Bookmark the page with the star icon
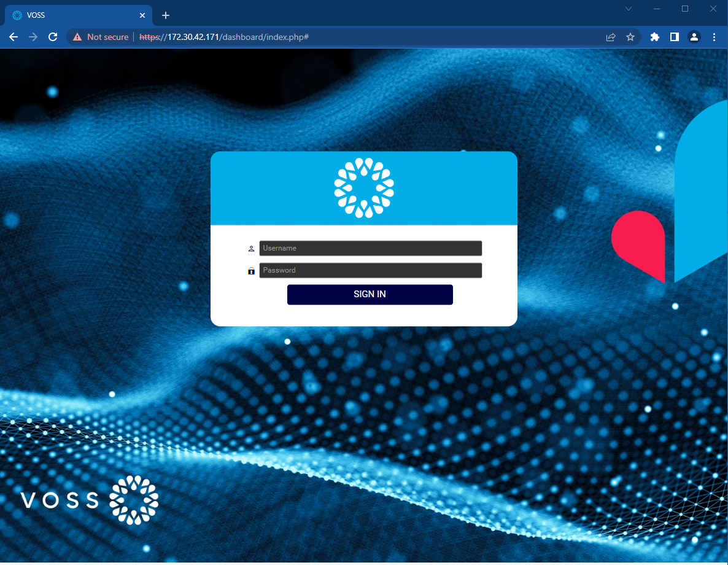The width and height of the screenshot is (728, 565). tap(630, 37)
